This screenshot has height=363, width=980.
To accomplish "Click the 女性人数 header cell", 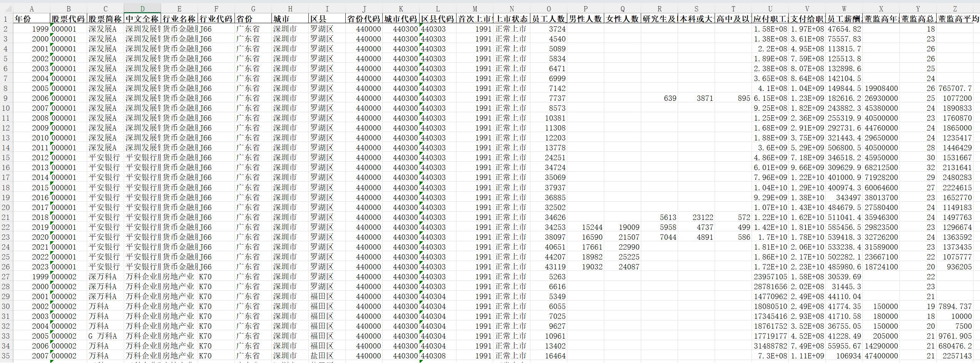I will point(622,19).
